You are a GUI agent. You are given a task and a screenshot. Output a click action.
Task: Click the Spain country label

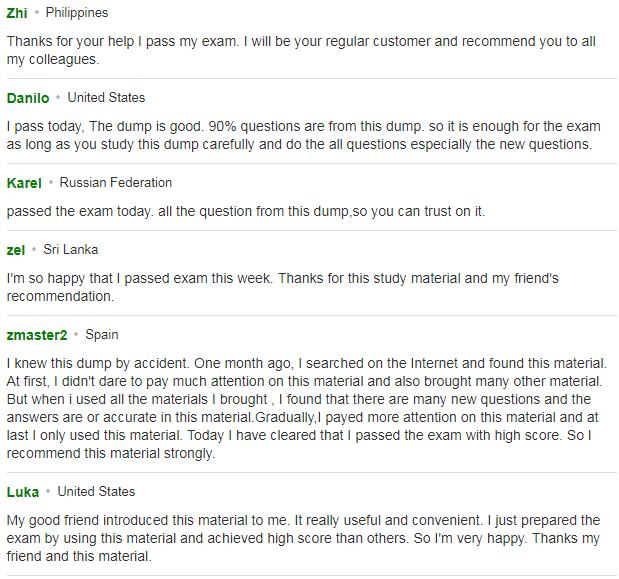click(x=102, y=335)
